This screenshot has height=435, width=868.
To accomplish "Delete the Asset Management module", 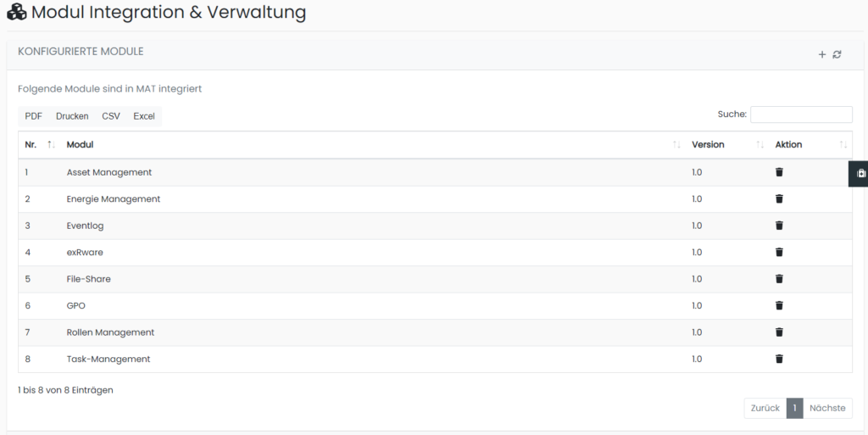I will point(779,172).
